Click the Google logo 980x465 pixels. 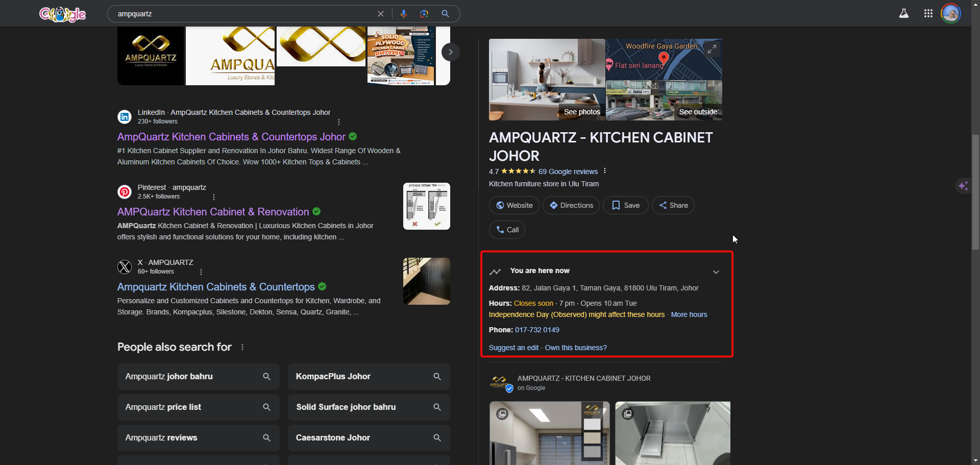click(62, 14)
